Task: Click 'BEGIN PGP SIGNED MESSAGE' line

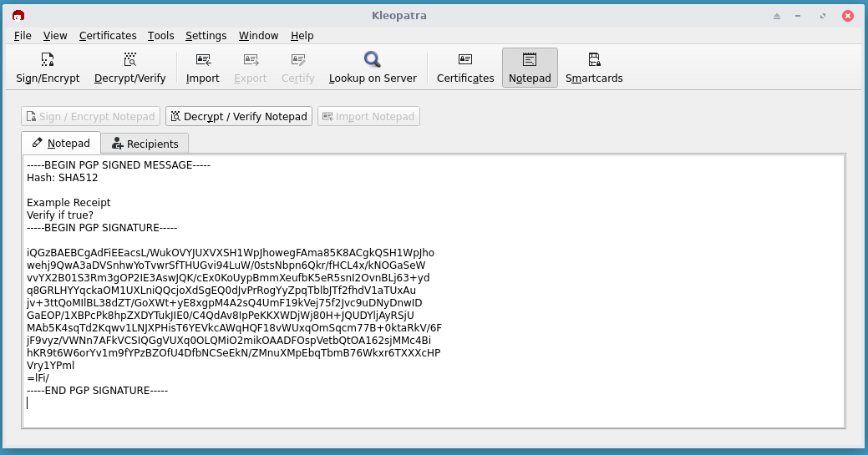Action: pyautogui.click(x=119, y=165)
